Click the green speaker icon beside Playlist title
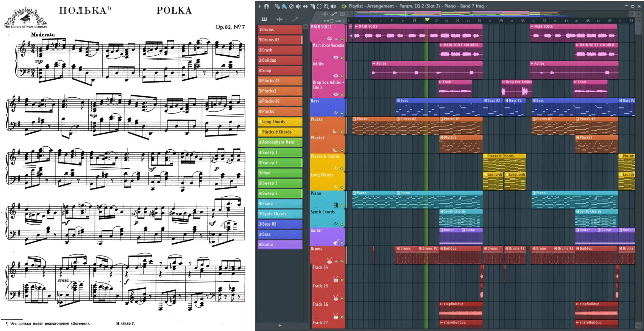Screen dimensions: 644x331 coord(344,6)
